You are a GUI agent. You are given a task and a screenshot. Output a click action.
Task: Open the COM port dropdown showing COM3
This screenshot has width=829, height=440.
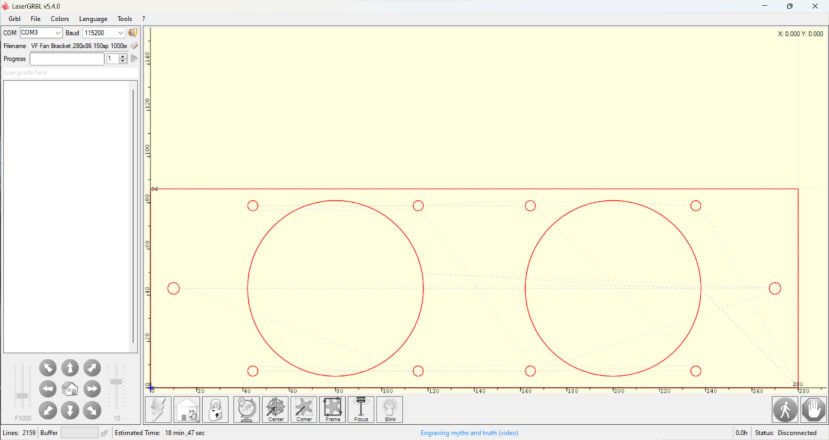[41, 33]
